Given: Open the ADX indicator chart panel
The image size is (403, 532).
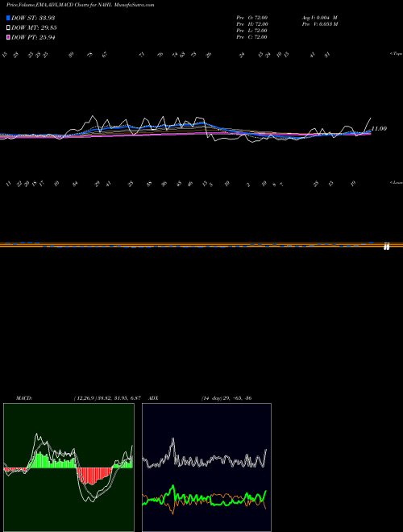Looking at the screenshot, I should [x=206, y=468].
